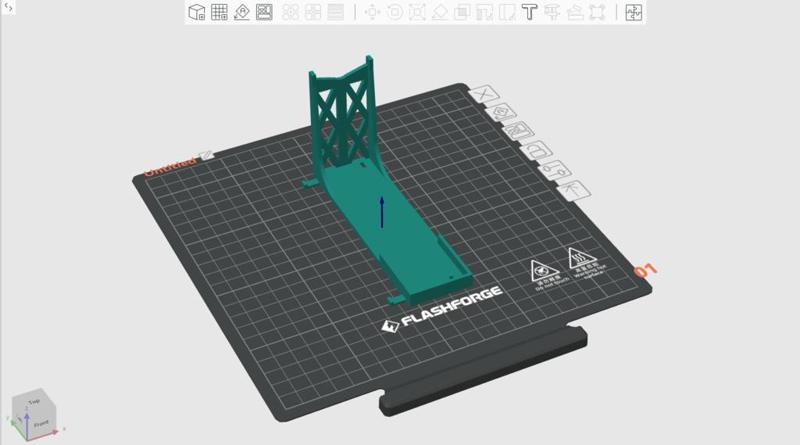This screenshot has height=445, width=800.
Task: Edit the plate name with the pencil icon
Action: coord(206,155)
